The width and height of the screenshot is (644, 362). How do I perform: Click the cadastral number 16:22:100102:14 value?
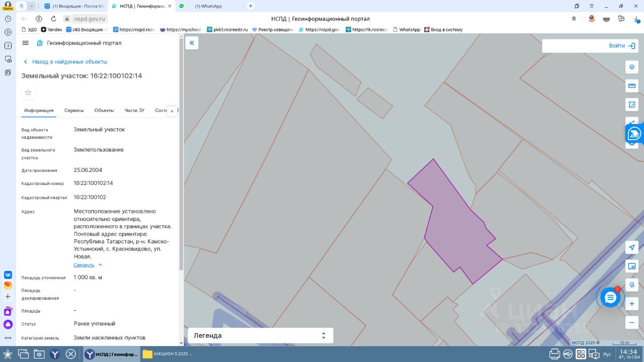(93, 183)
